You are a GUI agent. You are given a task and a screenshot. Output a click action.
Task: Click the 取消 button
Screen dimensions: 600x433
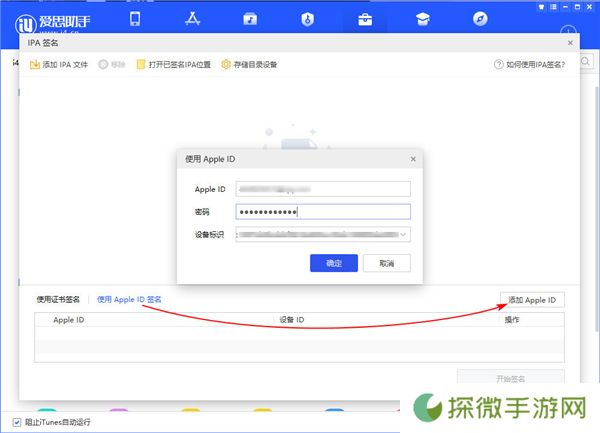click(x=386, y=263)
